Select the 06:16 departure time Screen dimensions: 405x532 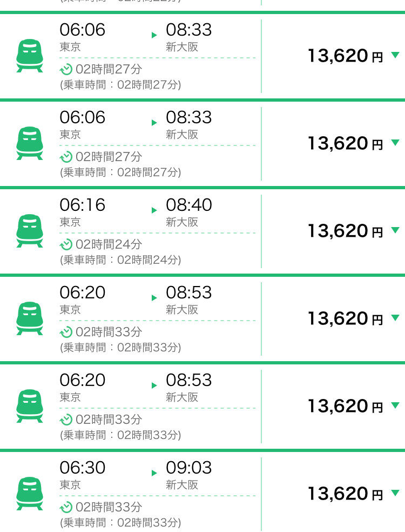point(83,205)
